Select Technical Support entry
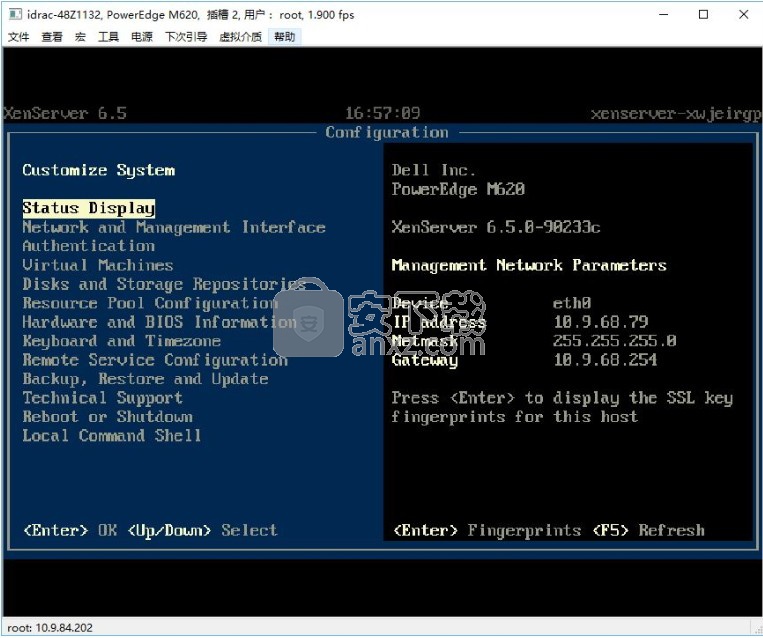The image size is (763, 638). coord(103,398)
